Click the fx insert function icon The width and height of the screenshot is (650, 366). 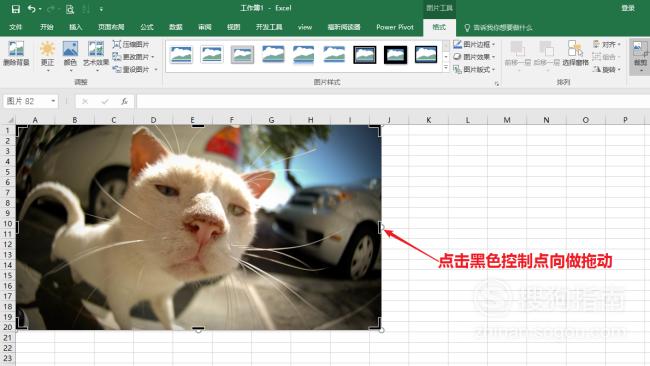point(124,101)
